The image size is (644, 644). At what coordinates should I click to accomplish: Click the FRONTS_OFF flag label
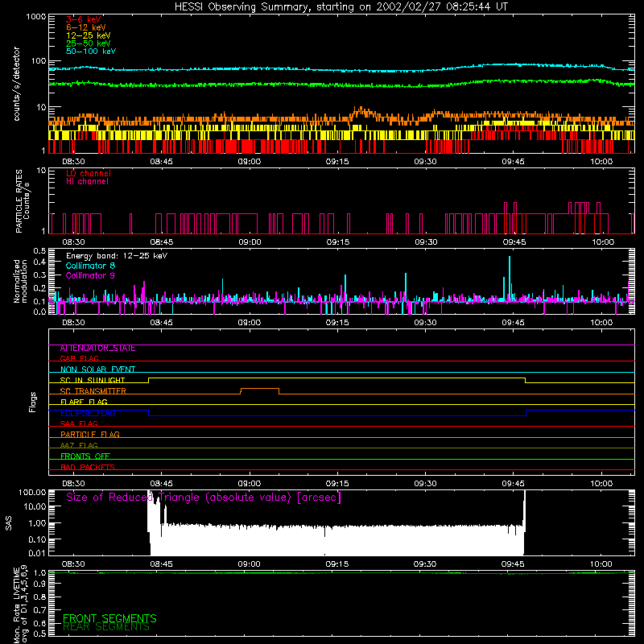point(85,456)
